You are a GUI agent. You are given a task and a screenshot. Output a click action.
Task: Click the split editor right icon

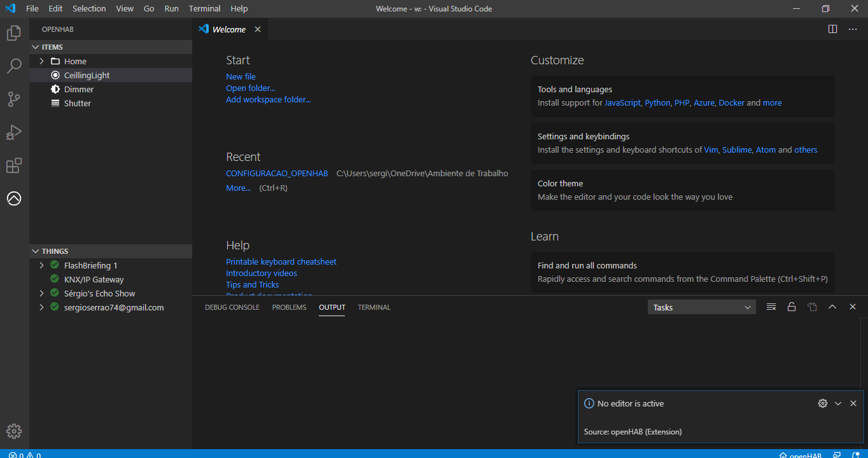click(x=832, y=29)
